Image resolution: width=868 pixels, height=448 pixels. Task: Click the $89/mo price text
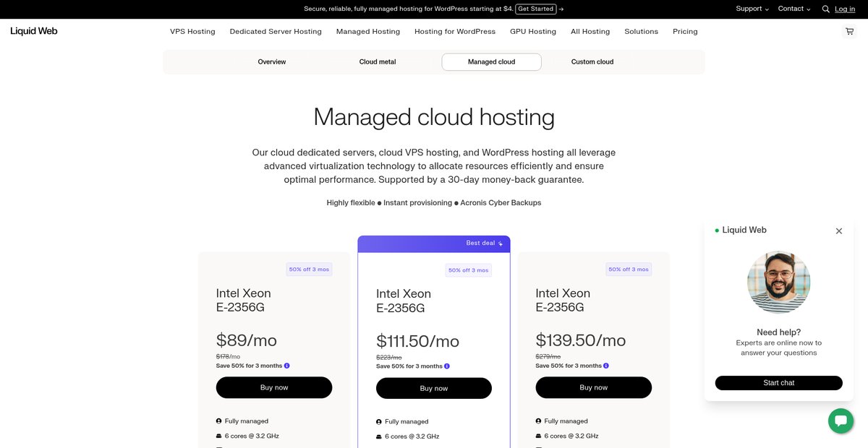click(x=247, y=340)
